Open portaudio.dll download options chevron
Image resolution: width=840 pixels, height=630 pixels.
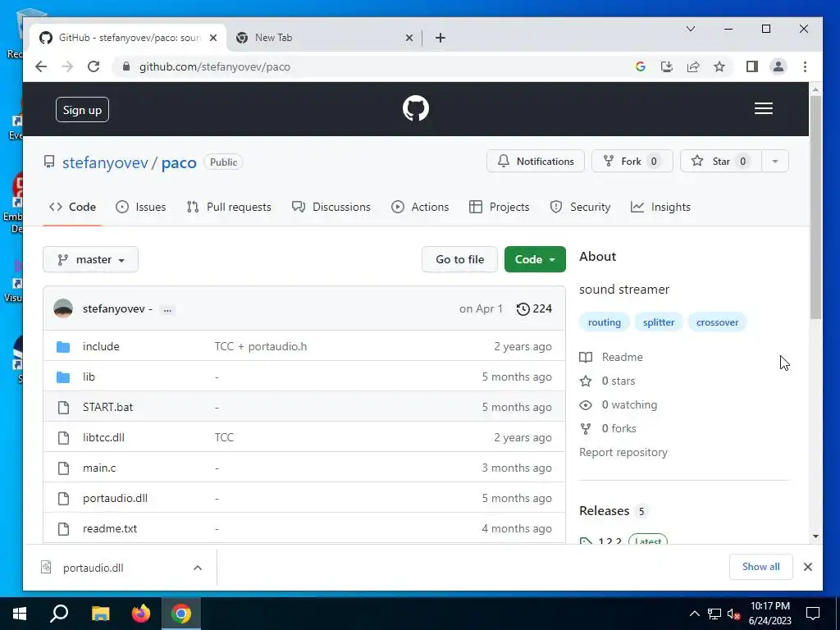198,568
